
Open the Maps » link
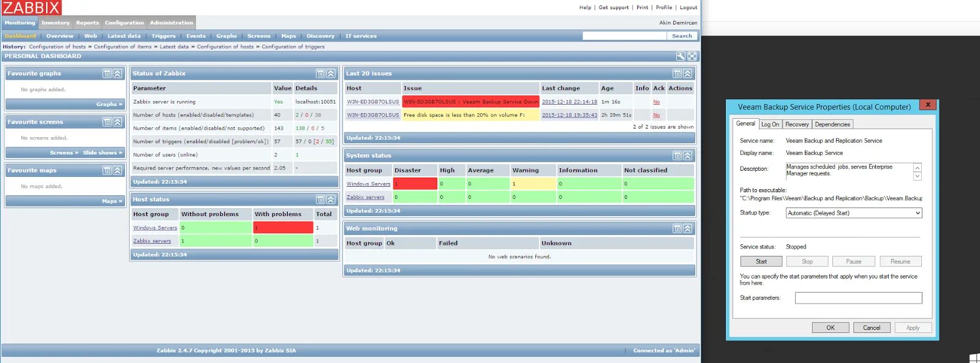tap(112, 201)
